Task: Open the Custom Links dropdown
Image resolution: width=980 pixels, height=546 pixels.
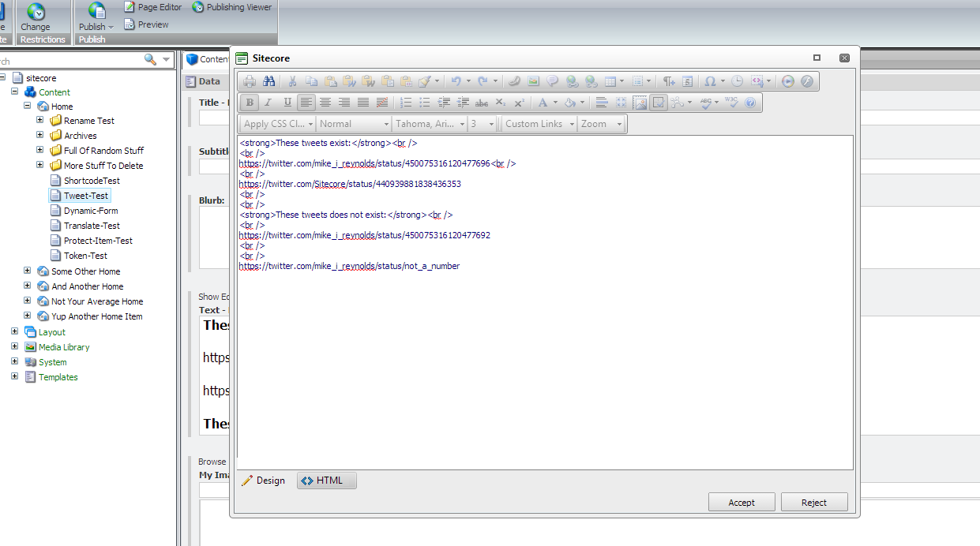Action: click(x=539, y=124)
